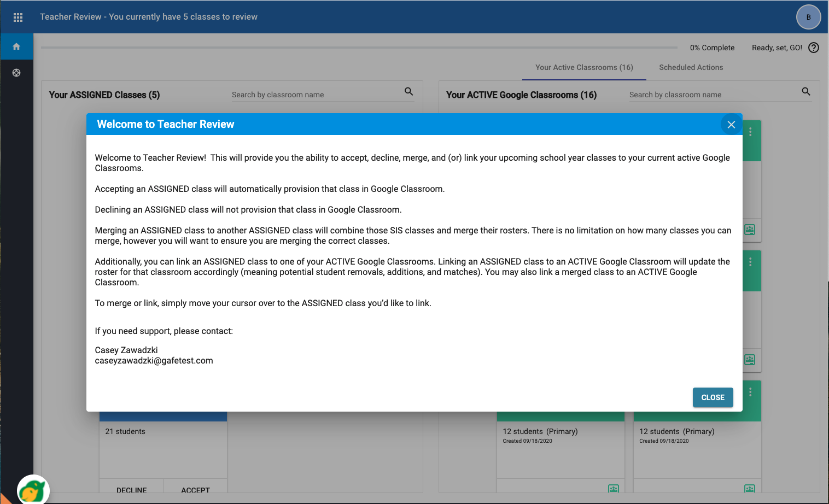The height and width of the screenshot is (504, 829).
Task: Click search icon in Your ASSIGNED Classes
Action: 408,92
